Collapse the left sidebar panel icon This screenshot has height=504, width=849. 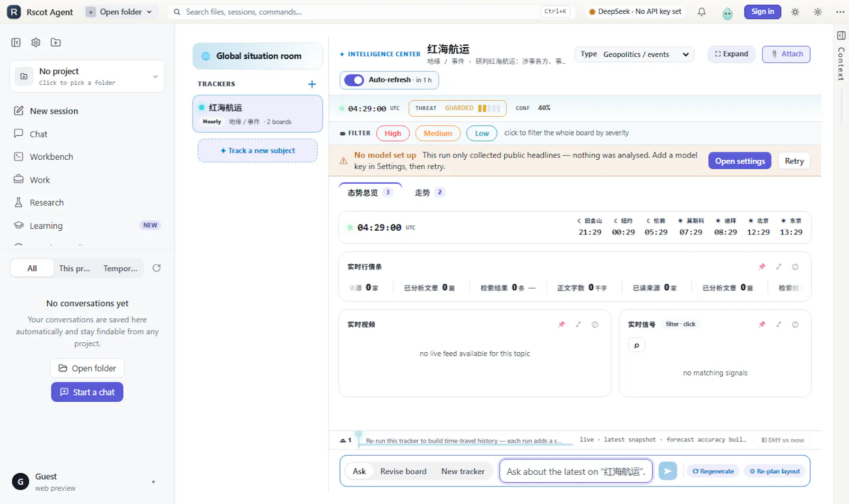[16, 42]
